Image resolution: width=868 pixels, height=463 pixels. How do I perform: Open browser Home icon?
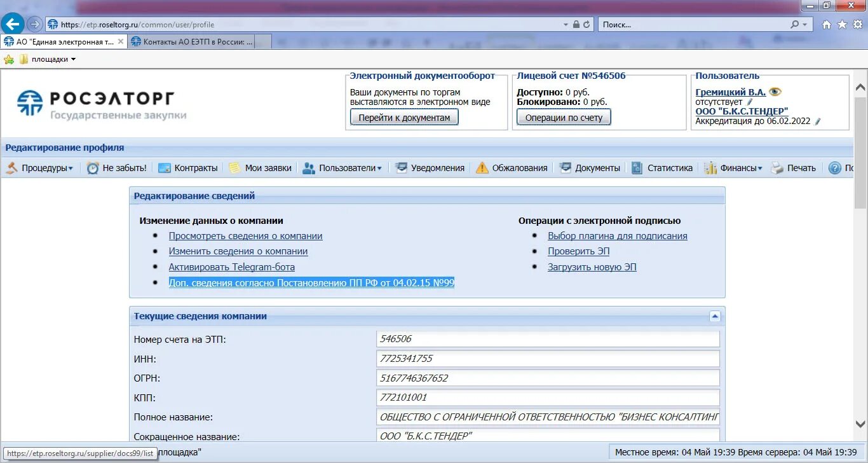826,25
